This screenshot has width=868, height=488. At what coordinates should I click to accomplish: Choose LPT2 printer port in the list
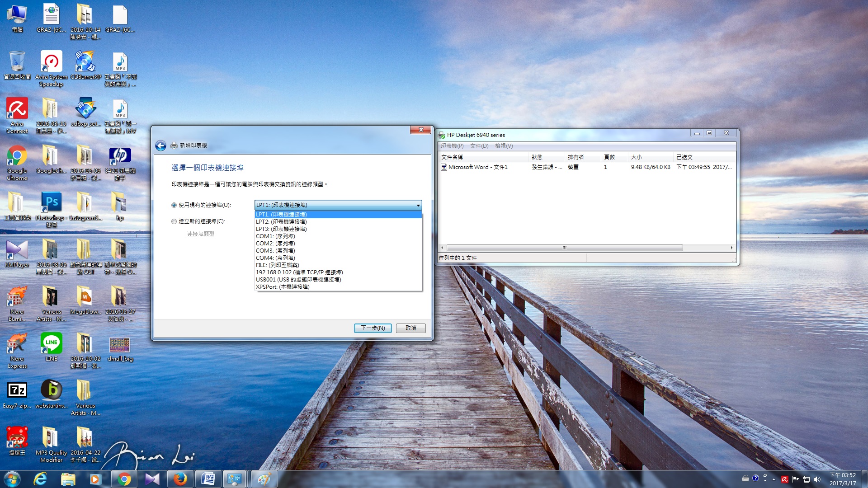click(x=338, y=222)
